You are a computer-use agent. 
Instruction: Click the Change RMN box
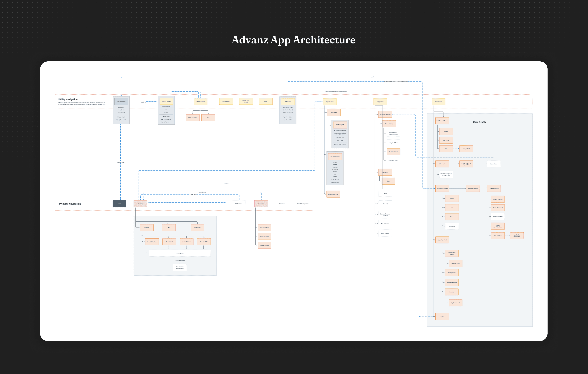coord(466,149)
